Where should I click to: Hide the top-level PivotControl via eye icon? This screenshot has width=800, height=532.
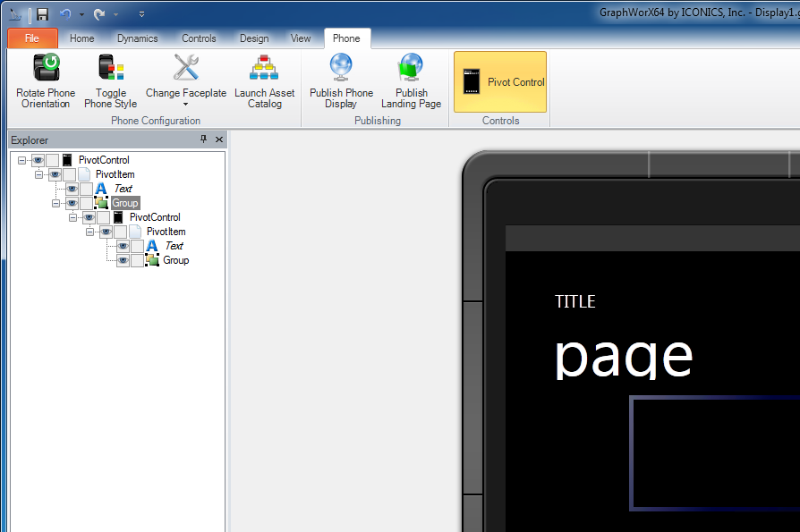[38, 161]
